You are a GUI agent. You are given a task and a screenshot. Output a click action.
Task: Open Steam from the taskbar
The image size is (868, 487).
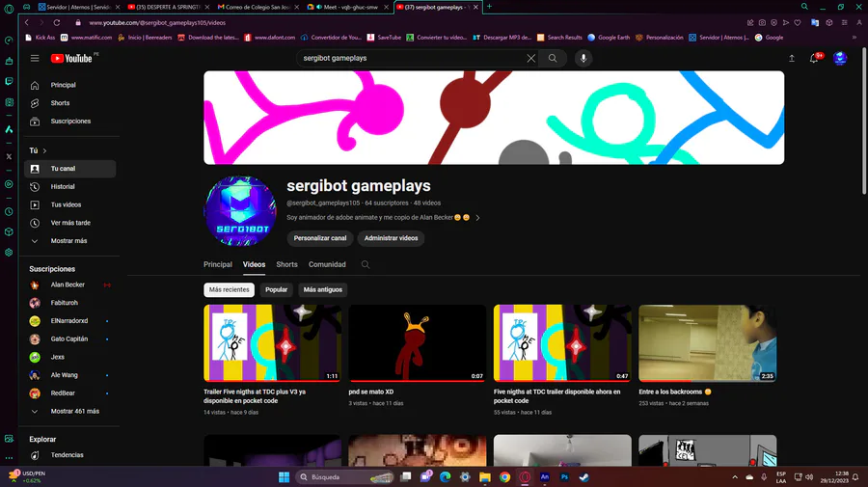(584, 476)
